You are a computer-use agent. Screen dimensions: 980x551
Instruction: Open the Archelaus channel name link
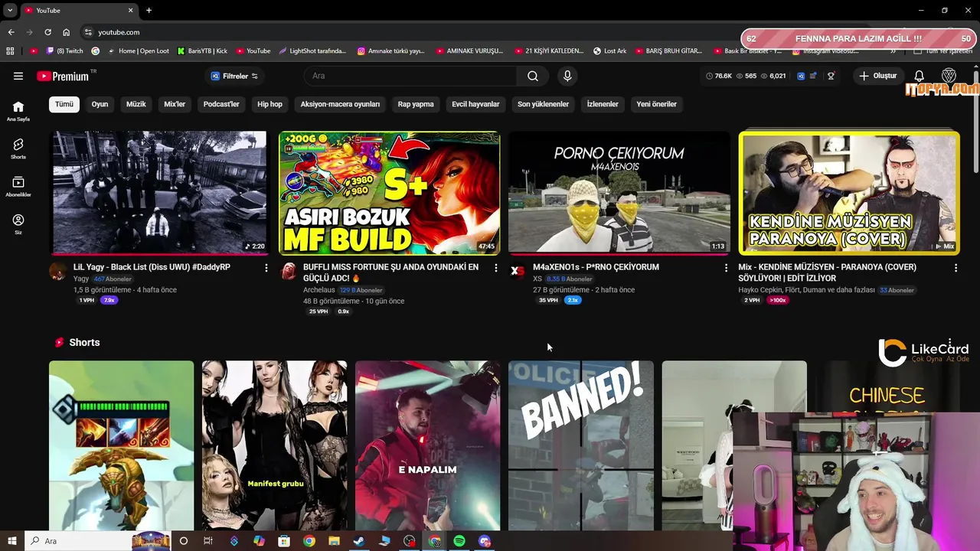point(318,290)
